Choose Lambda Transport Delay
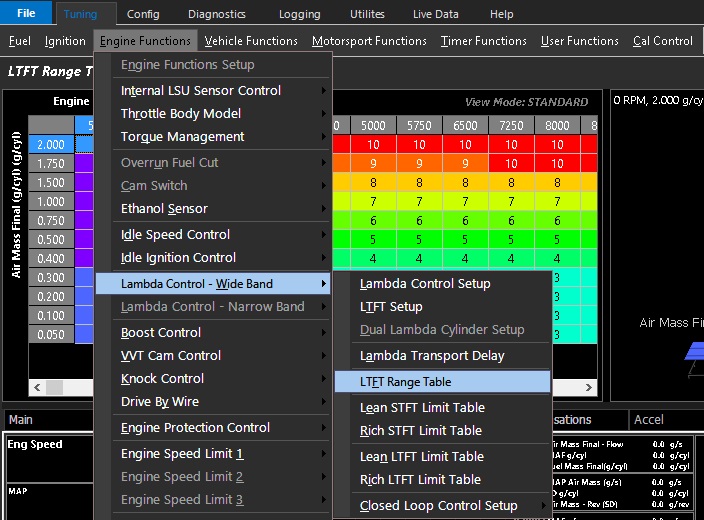704x520 pixels. pos(442,356)
